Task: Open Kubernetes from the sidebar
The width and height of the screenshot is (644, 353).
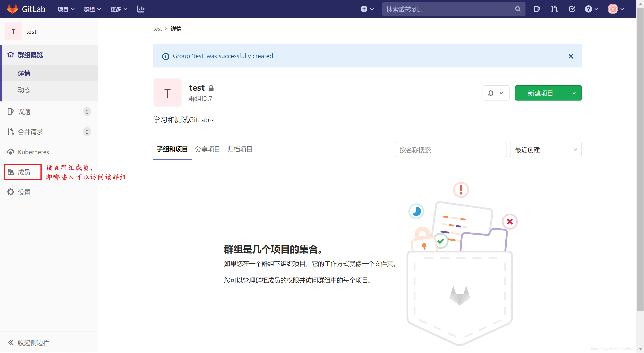Action: pyautogui.click(x=33, y=152)
